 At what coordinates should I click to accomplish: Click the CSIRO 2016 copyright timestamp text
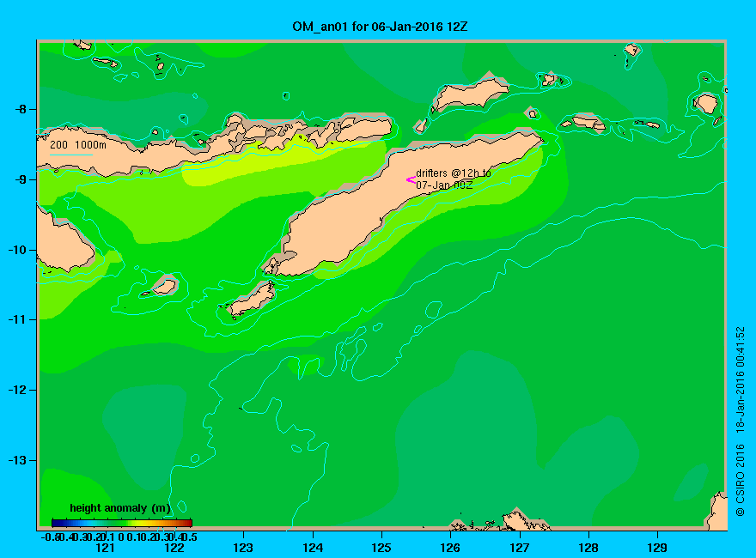[x=741, y=422]
